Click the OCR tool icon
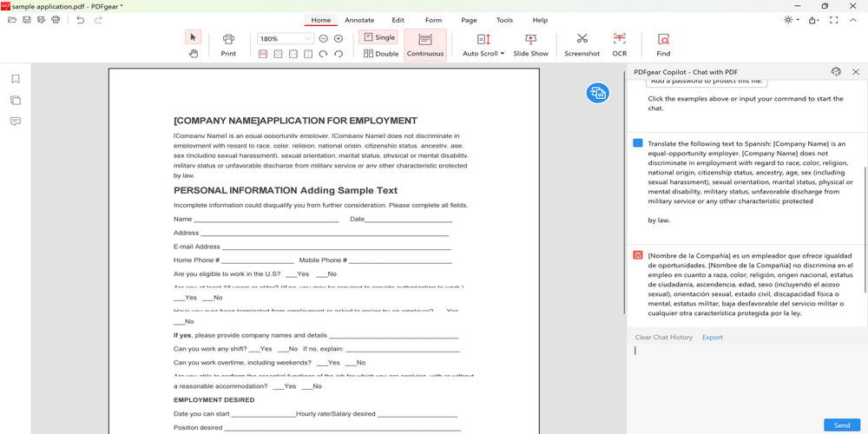 619,43
